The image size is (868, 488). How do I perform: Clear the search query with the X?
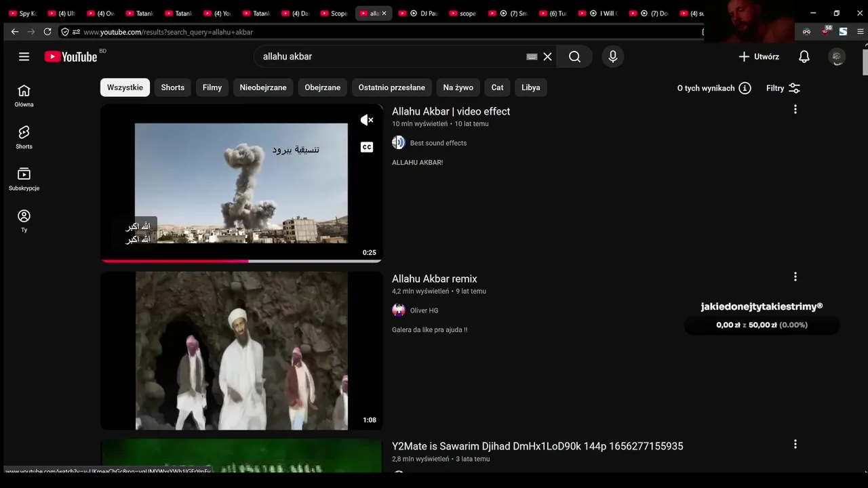(548, 57)
